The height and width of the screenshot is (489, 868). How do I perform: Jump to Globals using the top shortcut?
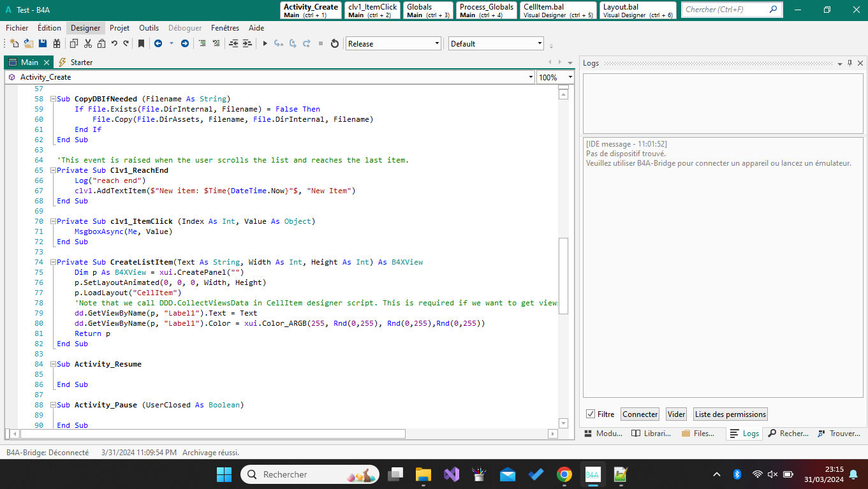click(x=427, y=10)
